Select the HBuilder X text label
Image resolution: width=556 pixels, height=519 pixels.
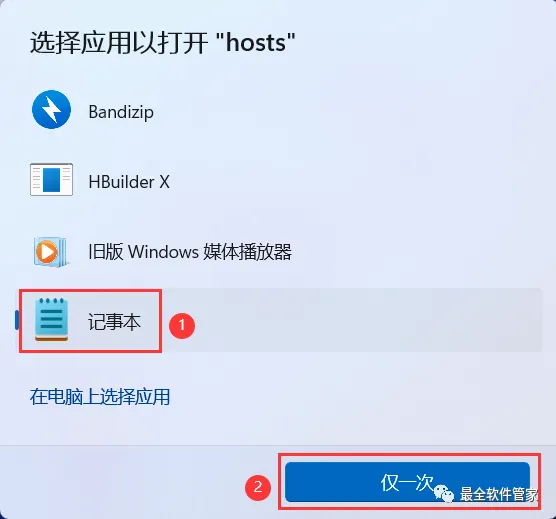tap(129, 182)
